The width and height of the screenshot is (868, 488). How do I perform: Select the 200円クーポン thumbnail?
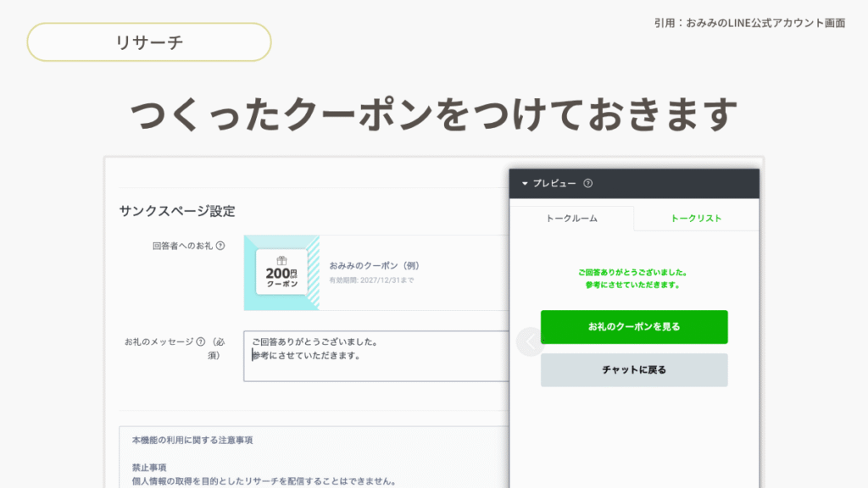(281, 273)
